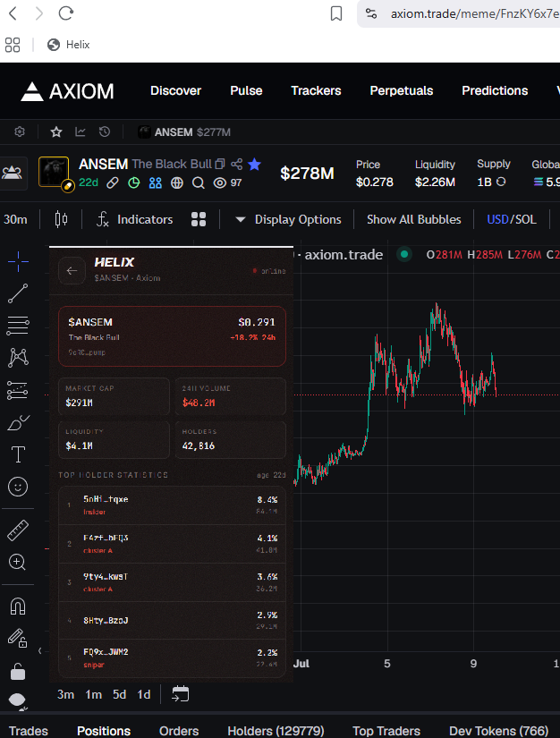Viewport: 560px width, 738px height.
Task: Open the price range projection tool
Action: tap(18, 390)
